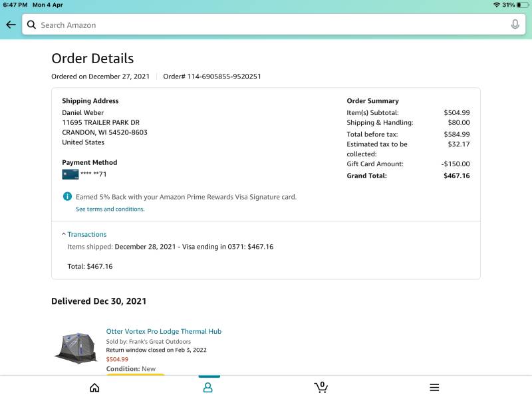Tap Item(s) Subtotal value in Order Summary
This screenshot has height=399, width=532.
pyautogui.click(x=457, y=112)
